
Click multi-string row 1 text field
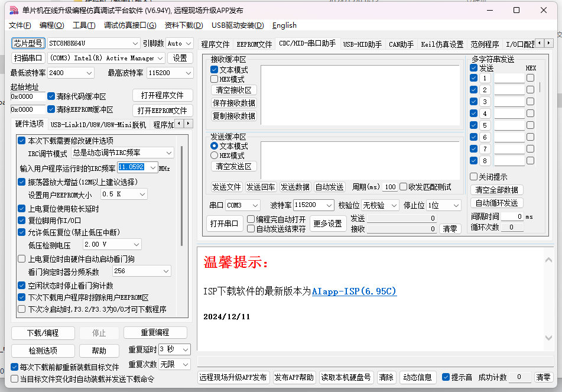click(x=509, y=78)
